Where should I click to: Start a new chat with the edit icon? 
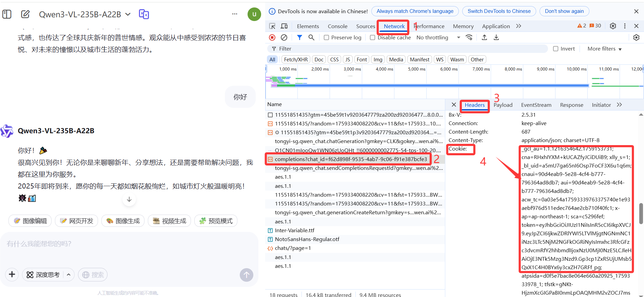pyautogui.click(x=25, y=14)
